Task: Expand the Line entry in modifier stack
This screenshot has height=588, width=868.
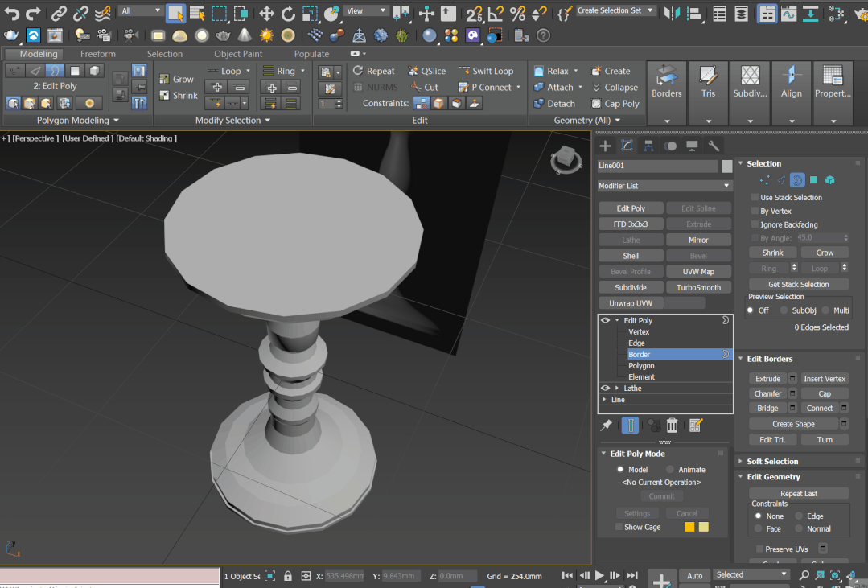Action: pyautogui.click(x=604, y=399)
